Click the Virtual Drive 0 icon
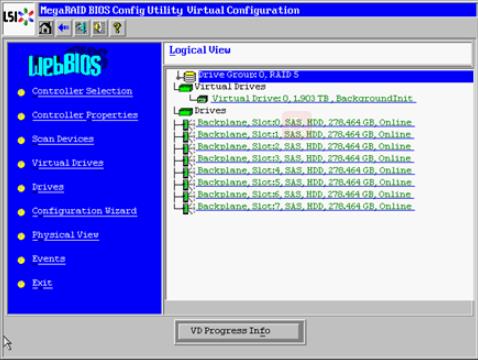This screenshot has height=360, width=478. click(x=202, y=99)
